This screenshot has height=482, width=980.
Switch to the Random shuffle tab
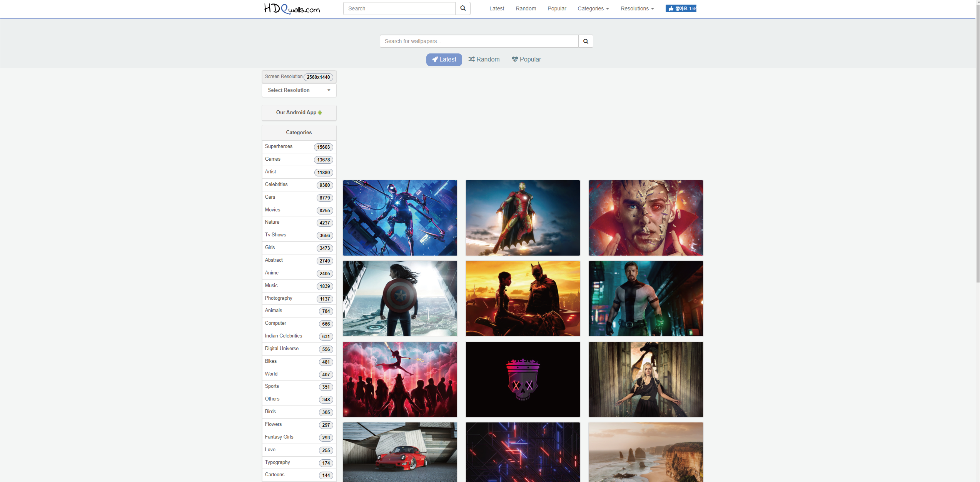click(484, 60)
